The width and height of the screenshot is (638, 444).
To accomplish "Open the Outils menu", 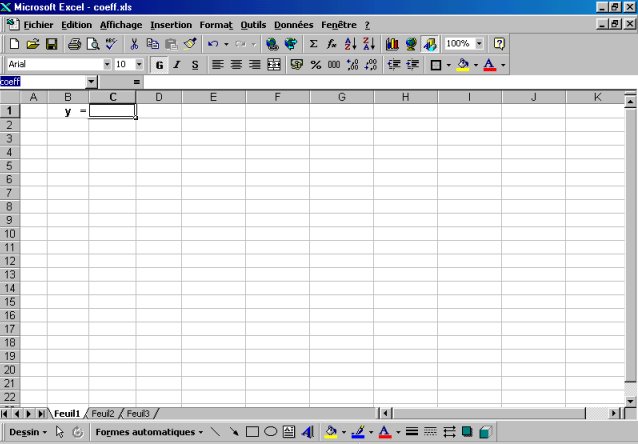I will [x=253, y=25].
